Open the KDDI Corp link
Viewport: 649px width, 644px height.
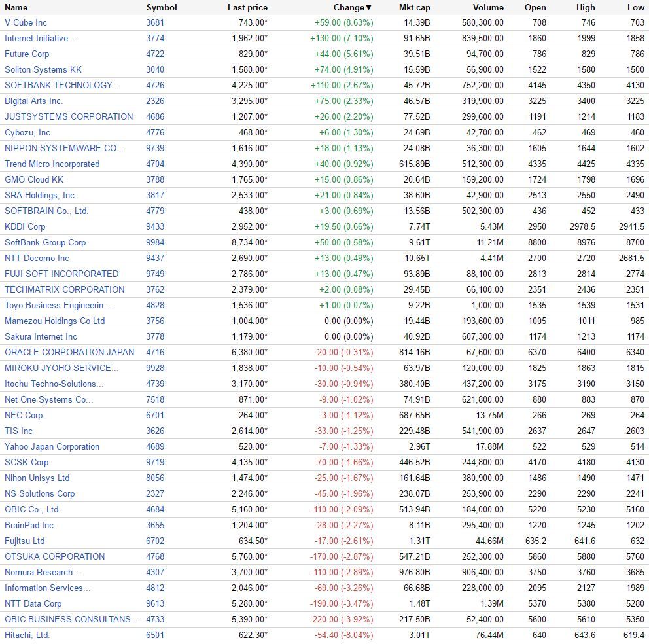click(x=25, y=227)
